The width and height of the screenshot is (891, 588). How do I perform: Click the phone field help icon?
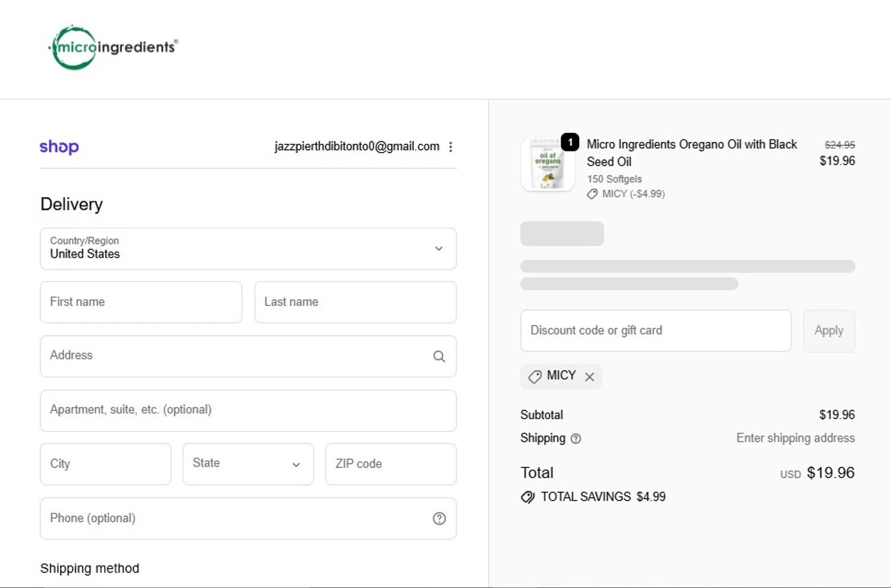click(x=439, y=519)
